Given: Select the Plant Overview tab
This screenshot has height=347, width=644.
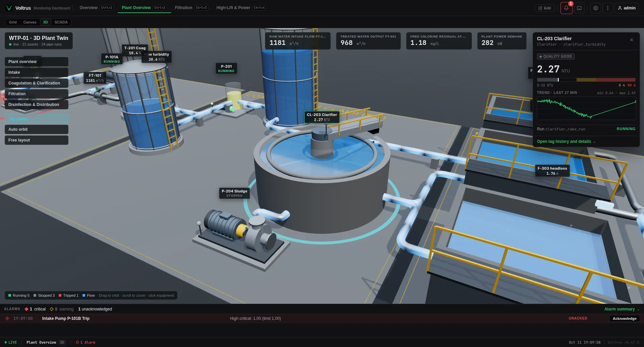Looking at the screenshot, I should click(144, 8).
